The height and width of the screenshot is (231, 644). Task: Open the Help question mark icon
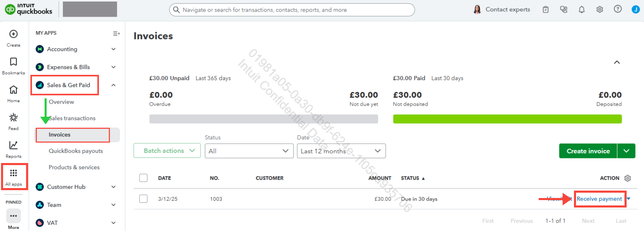pos(618,9)
